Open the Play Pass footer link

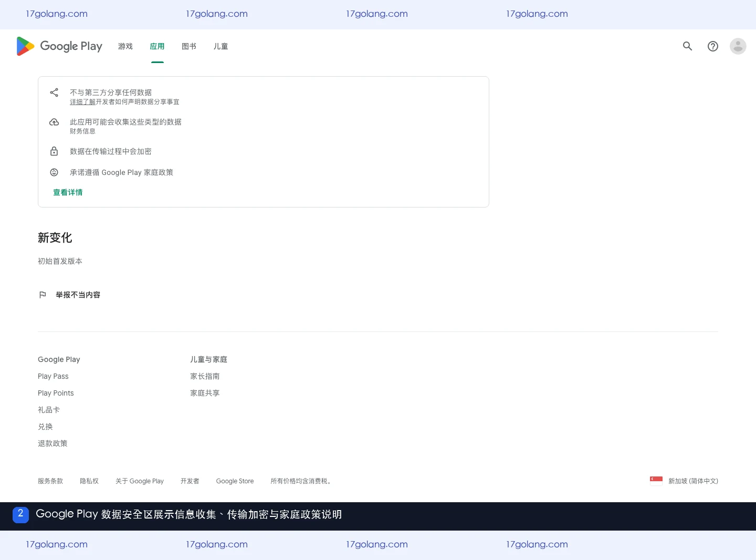point(53,376)
